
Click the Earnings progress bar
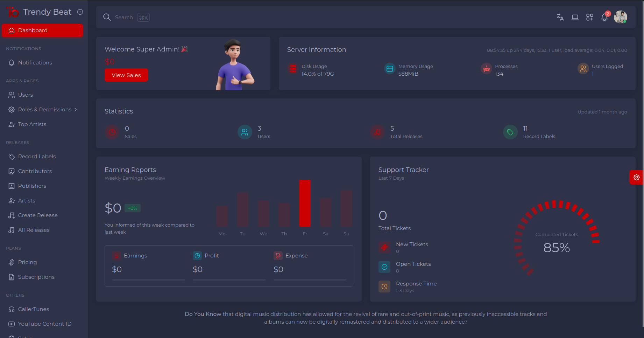pos(148,280)
